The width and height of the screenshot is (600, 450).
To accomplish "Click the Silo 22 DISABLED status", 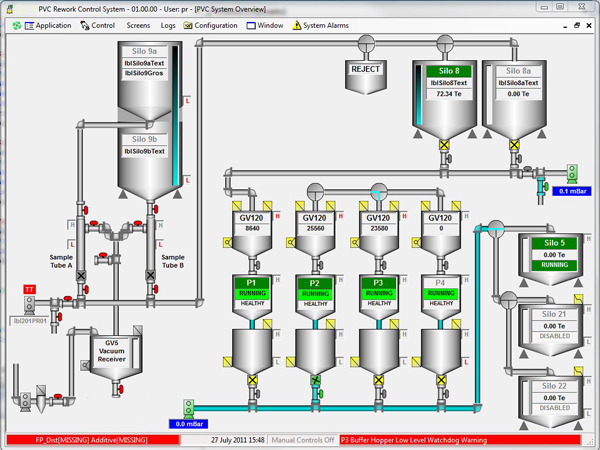I will 554,408.
